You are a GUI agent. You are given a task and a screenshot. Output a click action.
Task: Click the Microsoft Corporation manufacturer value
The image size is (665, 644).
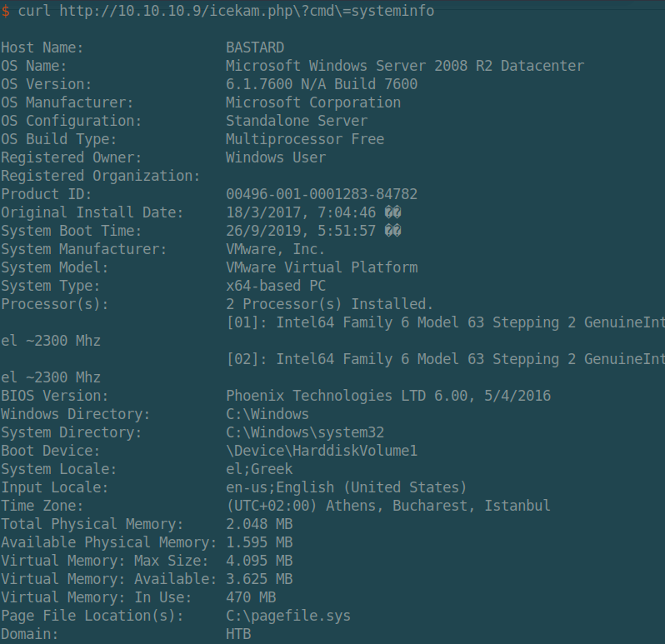click(313, 102)
